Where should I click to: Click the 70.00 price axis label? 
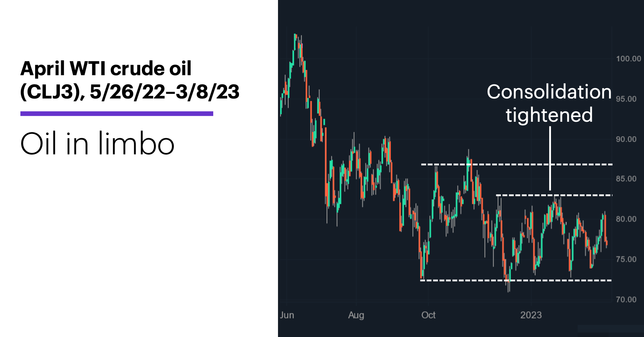[x=626, y=299]
